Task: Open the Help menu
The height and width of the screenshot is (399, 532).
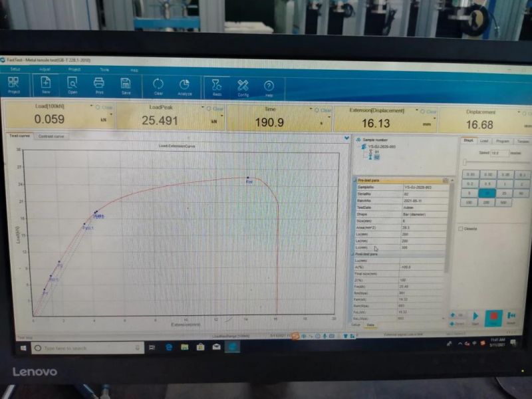Action: pyautogui.click(x=134, y=70)
